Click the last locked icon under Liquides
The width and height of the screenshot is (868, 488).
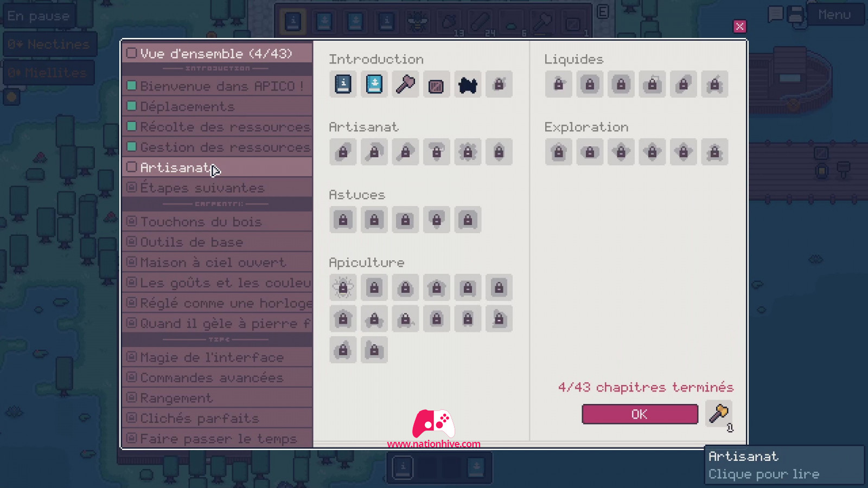pos(714,84)
